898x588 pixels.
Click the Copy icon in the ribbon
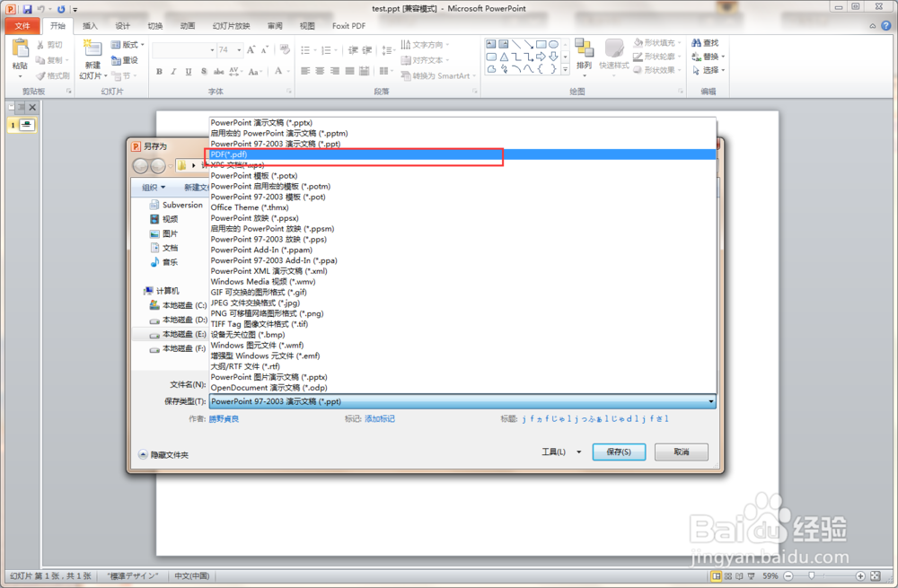pos(40,60)
